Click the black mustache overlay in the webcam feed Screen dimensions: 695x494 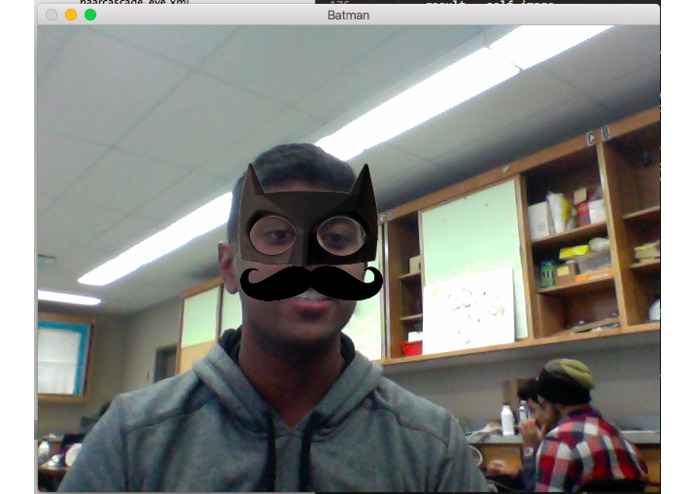[x=311, y=284]
